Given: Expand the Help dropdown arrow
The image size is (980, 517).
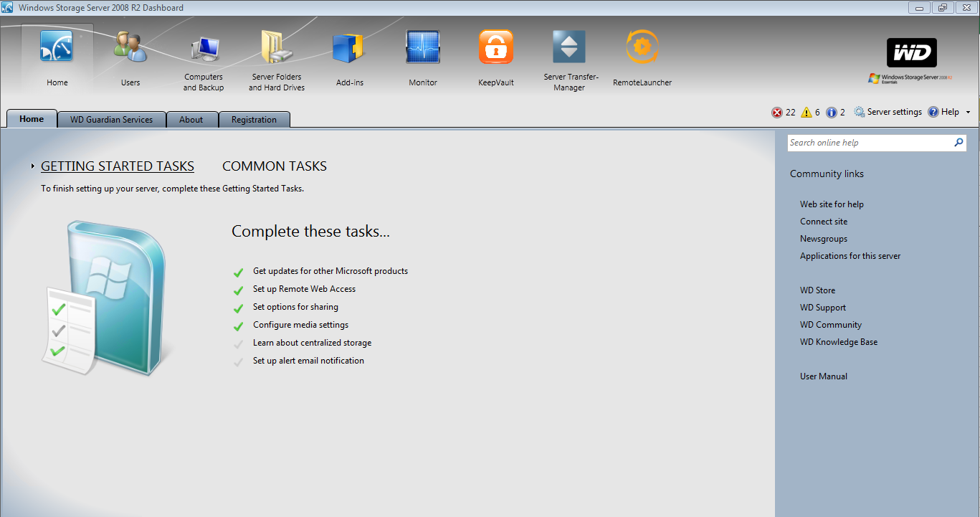Looking at the screenshot, I should pyautogui.click(x=968, y=113).
